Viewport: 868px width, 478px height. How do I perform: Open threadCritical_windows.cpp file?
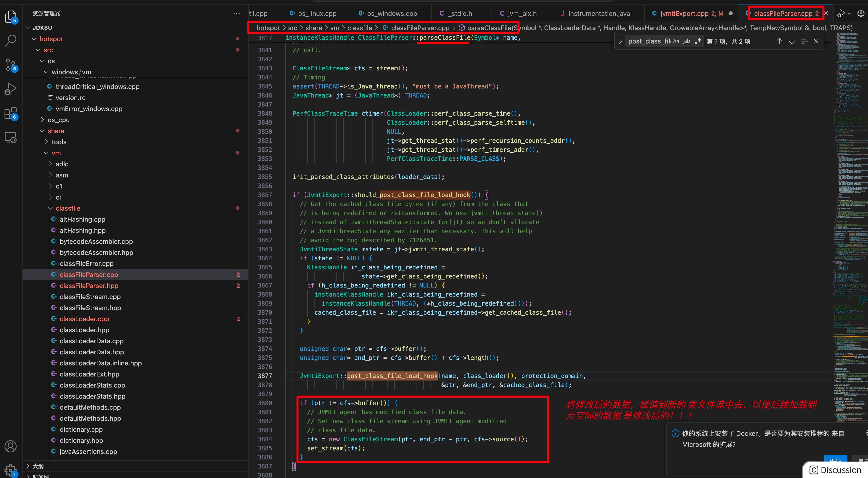(x=135, y=87)
